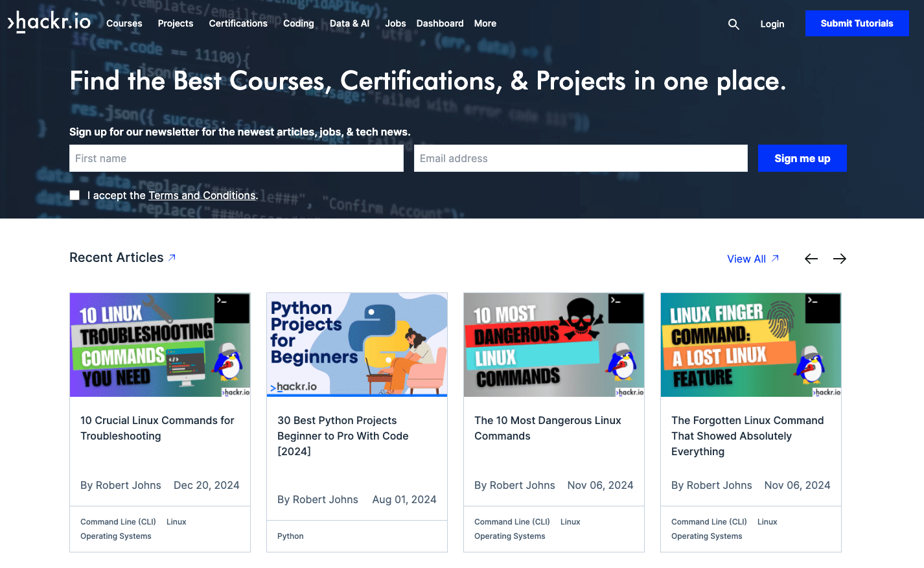This screenshot has height=568, width=924.
Task: Focus the First name field
Action: coord(236,158)
